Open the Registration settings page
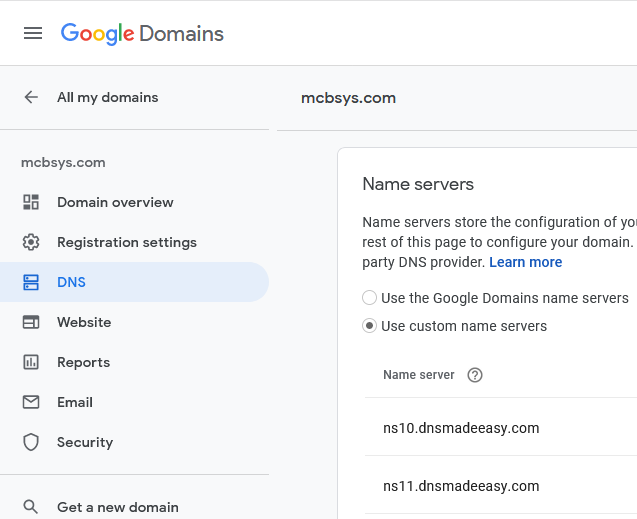The image size is (637, 519). coord(134,242)
